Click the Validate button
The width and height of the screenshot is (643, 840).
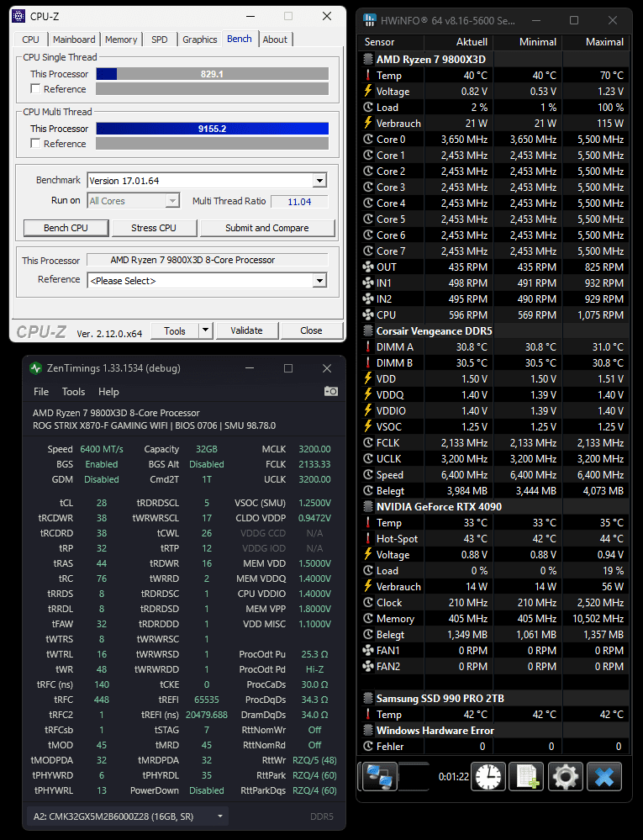click(247, 330)
